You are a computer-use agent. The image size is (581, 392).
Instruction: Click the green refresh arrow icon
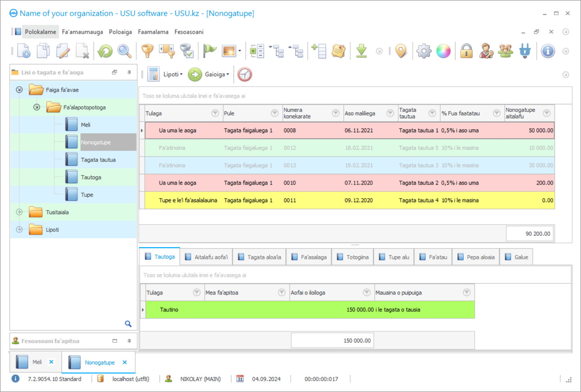[x=105, y=51]
